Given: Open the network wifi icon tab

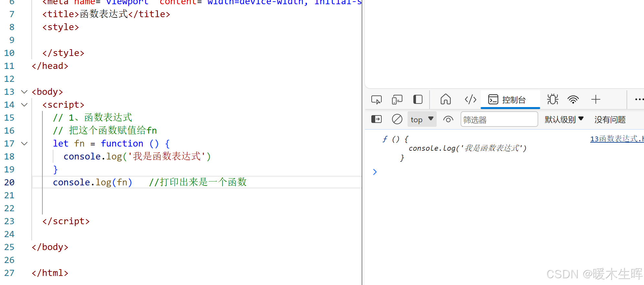Looking at the screenshot, I should 573,100.
